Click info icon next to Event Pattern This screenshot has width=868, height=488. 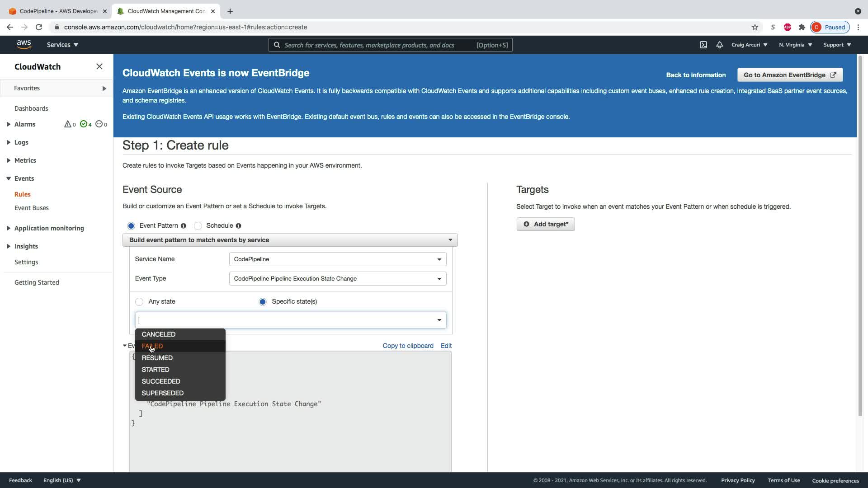(x=184, y=226)
